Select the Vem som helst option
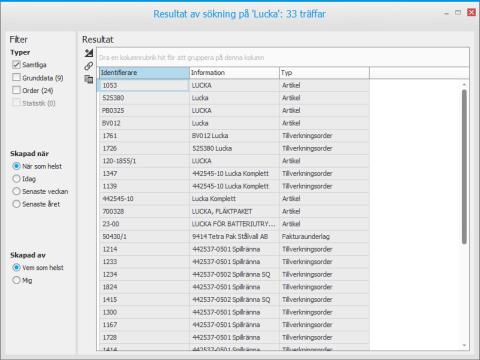Viewport: 480px width, 360px height. 16,267
